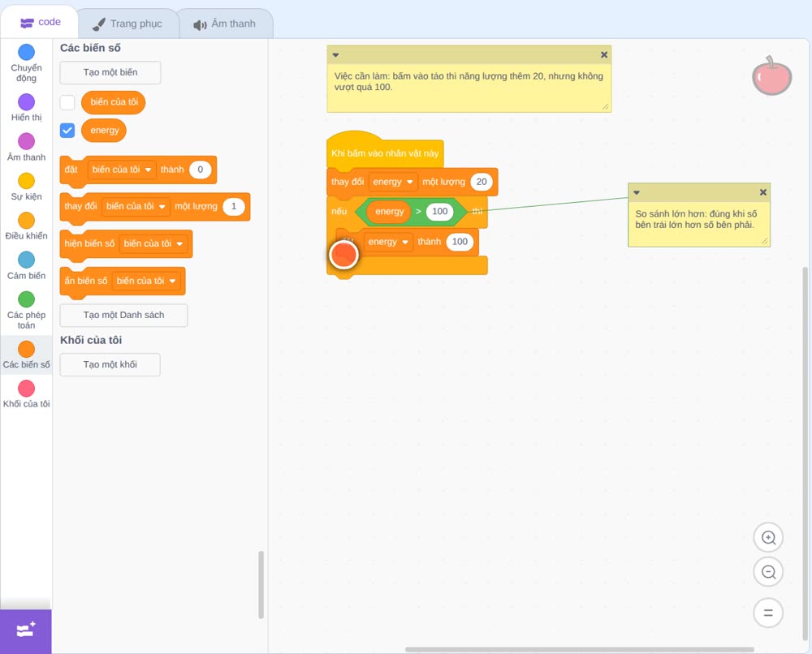This screenshot has height=654, width=812.
Task: Uncheck the energy variable checkbox
Action: pyautogui.click(x=67, y=131)
